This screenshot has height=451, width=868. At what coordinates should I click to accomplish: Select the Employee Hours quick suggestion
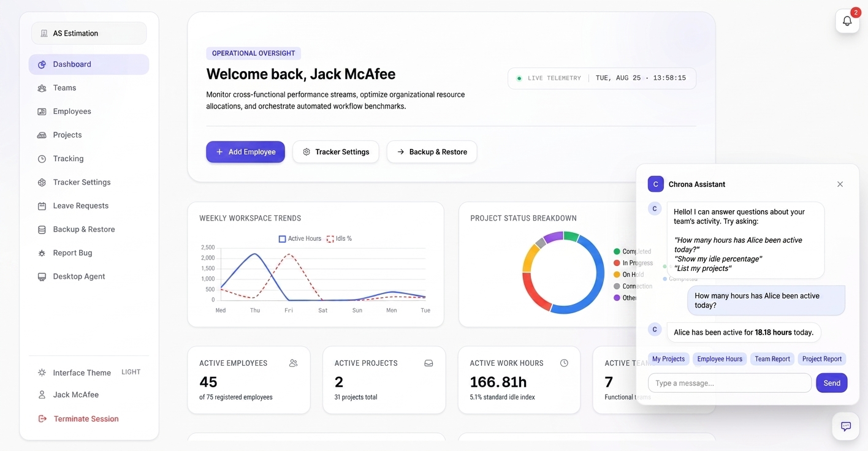tap(720, 359)
